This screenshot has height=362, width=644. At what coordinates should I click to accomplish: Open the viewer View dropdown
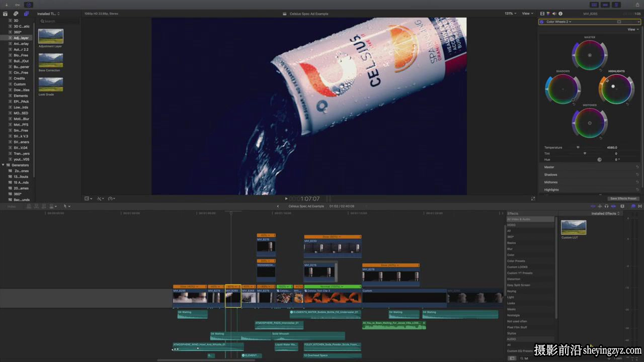(x=527, y=14)
